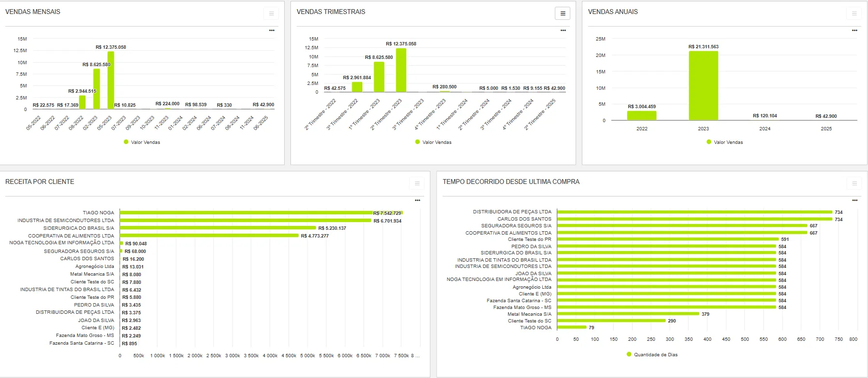Click the 2022 bar in Vendas Anuais
Screen dimensions: 868x378
click(x=641, y=115)
